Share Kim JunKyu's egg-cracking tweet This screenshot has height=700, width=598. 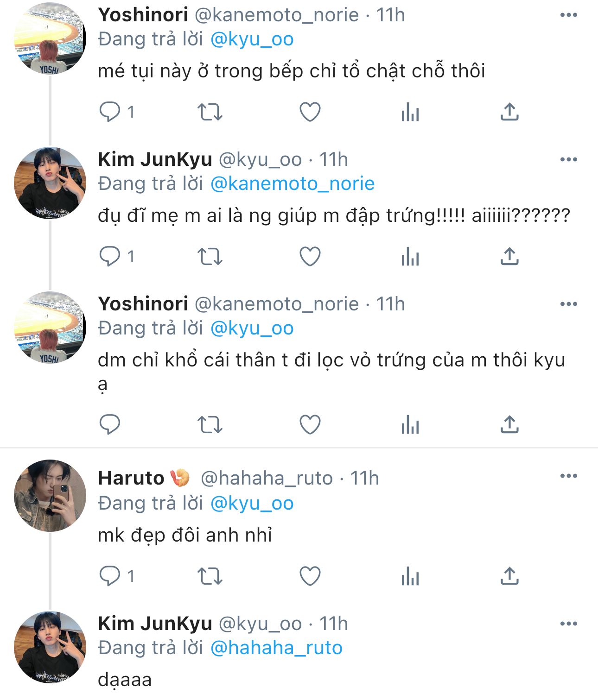509,256
